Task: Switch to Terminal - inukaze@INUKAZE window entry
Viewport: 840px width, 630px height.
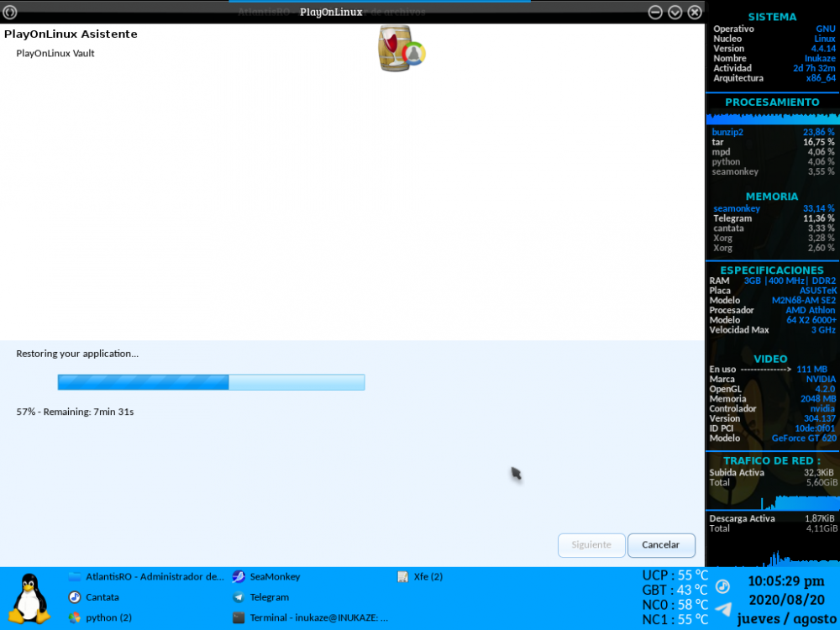Action: pyautogui.click(x=311, y=617)
